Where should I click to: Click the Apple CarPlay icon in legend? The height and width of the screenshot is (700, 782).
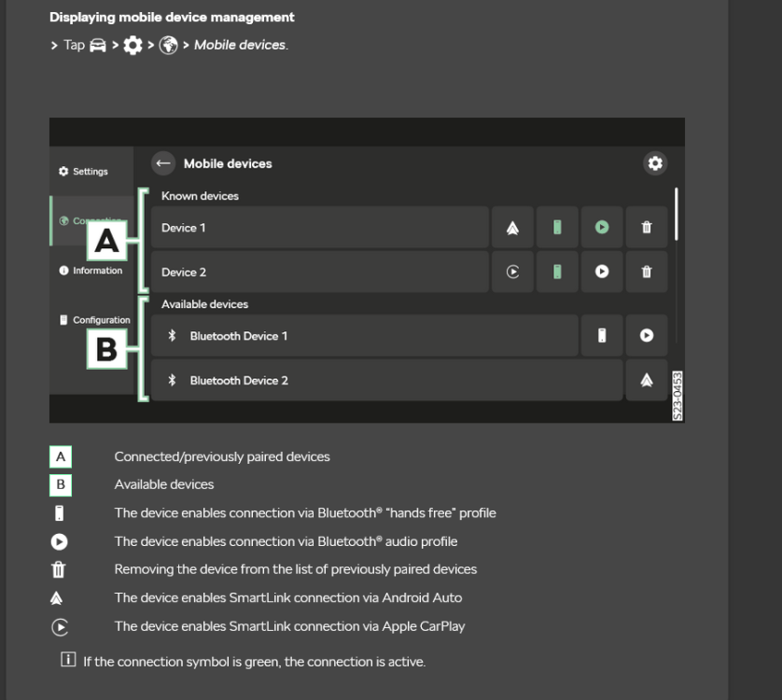pyautogui.click(x=60, y=626)
